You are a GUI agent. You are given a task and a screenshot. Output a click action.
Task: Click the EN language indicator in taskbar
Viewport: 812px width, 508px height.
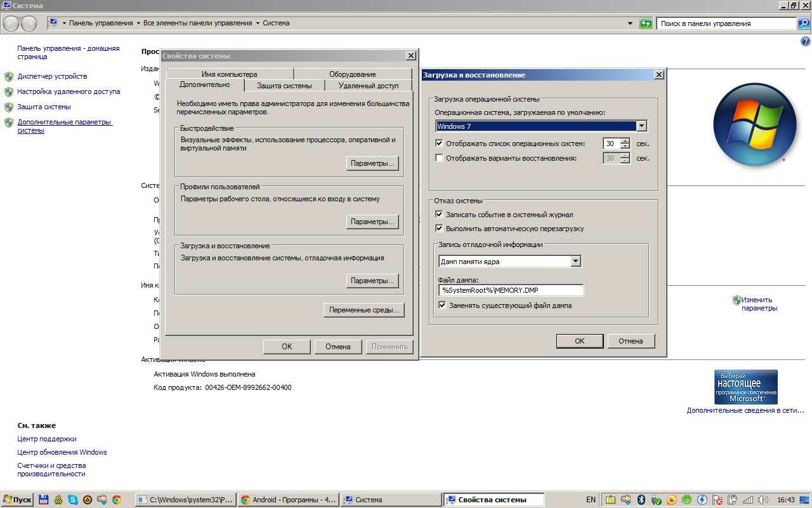591,500
